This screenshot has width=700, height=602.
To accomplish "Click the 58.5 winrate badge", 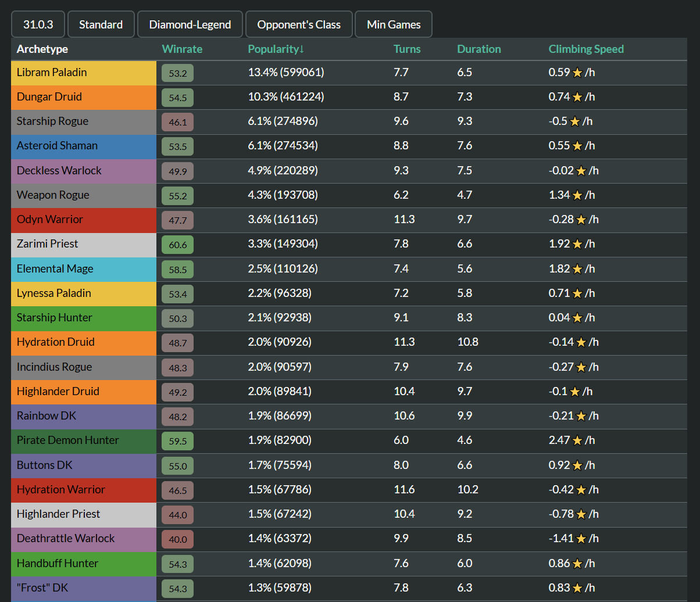I will pos(178,270).
